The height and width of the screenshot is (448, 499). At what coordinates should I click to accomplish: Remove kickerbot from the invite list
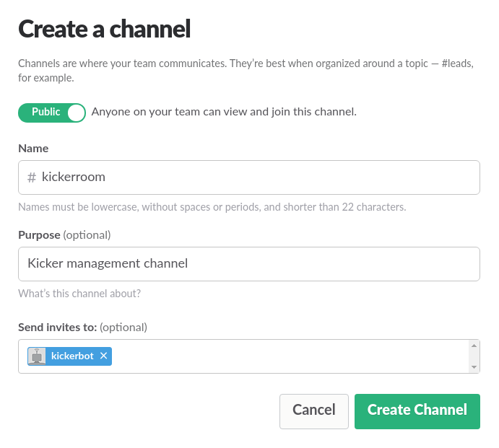(x=103, y=356)
